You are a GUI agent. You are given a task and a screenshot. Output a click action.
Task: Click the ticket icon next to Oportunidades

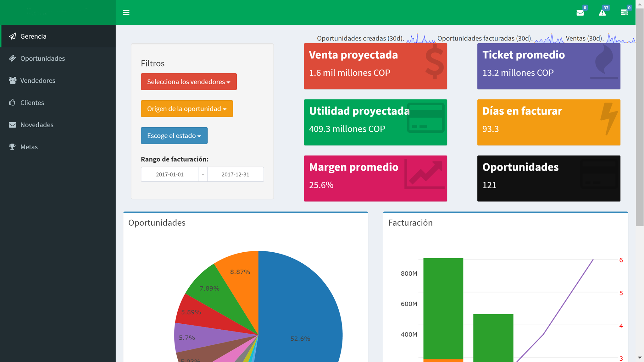tap(13, 58)
